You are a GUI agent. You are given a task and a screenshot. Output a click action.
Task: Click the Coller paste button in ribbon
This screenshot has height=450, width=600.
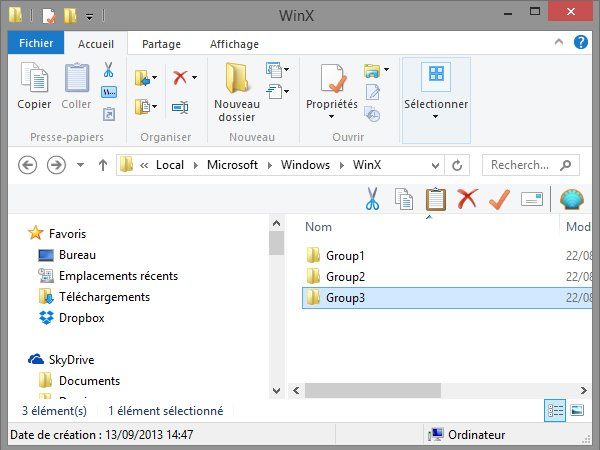point(77,86)
